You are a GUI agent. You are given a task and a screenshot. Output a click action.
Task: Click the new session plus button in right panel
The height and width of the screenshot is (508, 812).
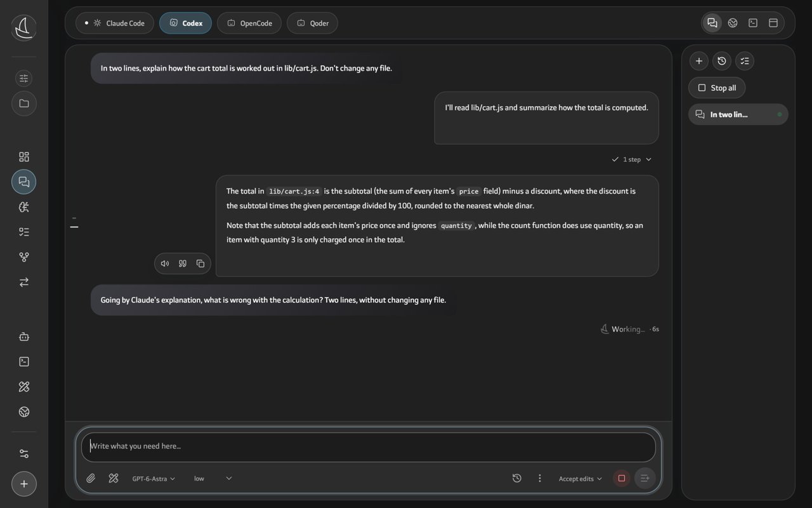(699, 61)
